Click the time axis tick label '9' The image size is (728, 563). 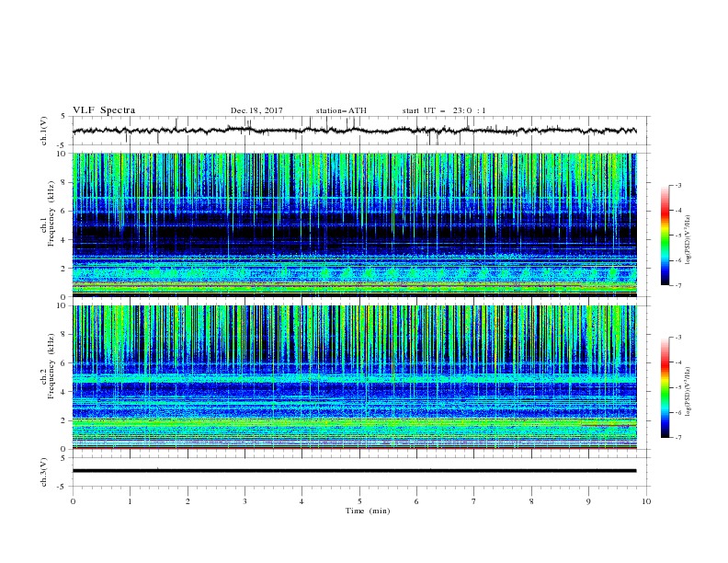click(588, 501)
